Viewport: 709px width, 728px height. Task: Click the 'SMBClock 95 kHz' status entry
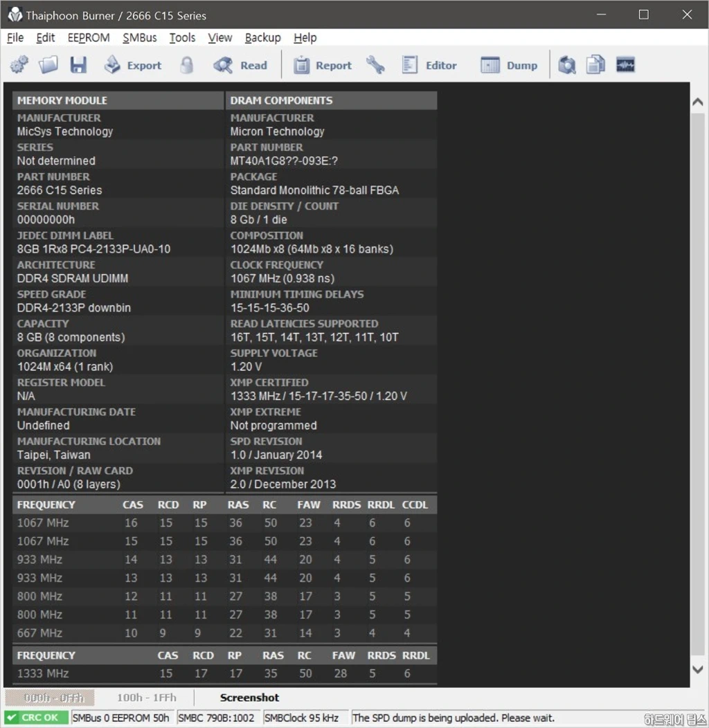[302, 718]
